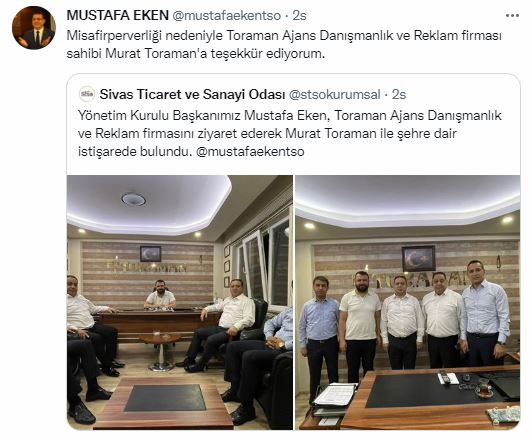
Task: Click the @mustafaekentso mention in quoted tweet
Action: click(x=250, y=151)
